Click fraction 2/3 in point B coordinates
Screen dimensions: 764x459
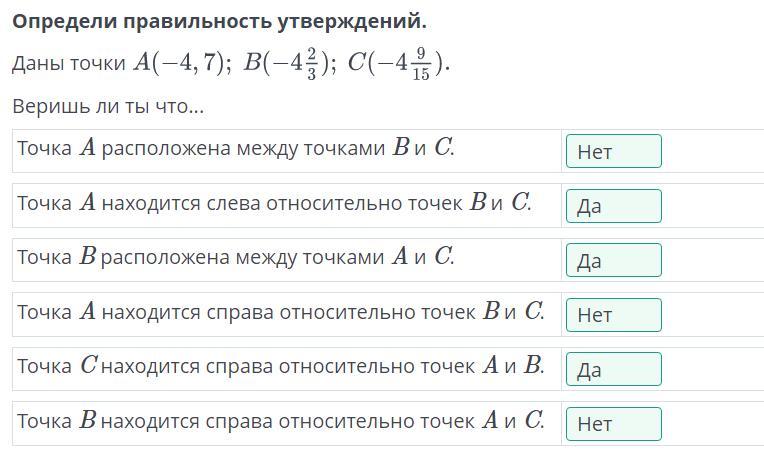[312, 64]
